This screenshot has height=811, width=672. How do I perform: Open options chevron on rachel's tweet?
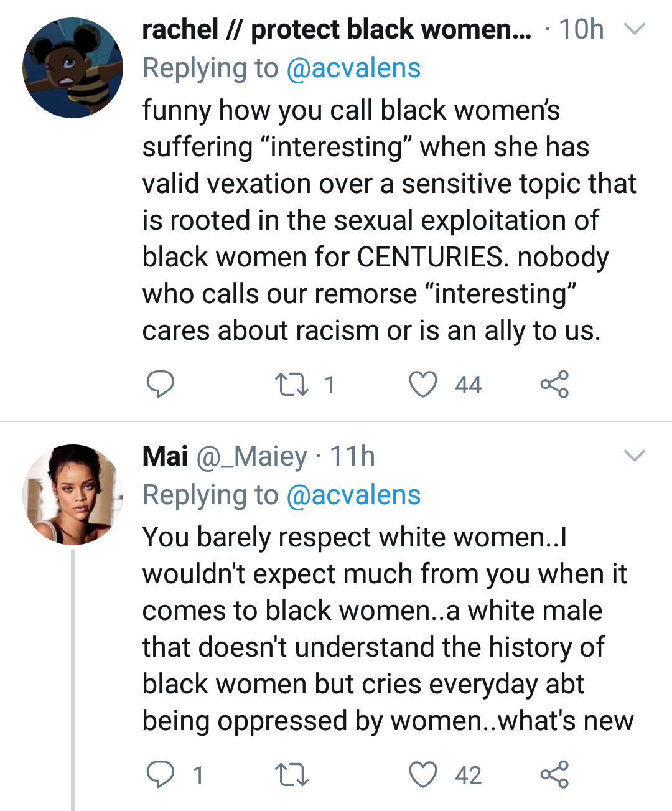(x=634, y=29)
